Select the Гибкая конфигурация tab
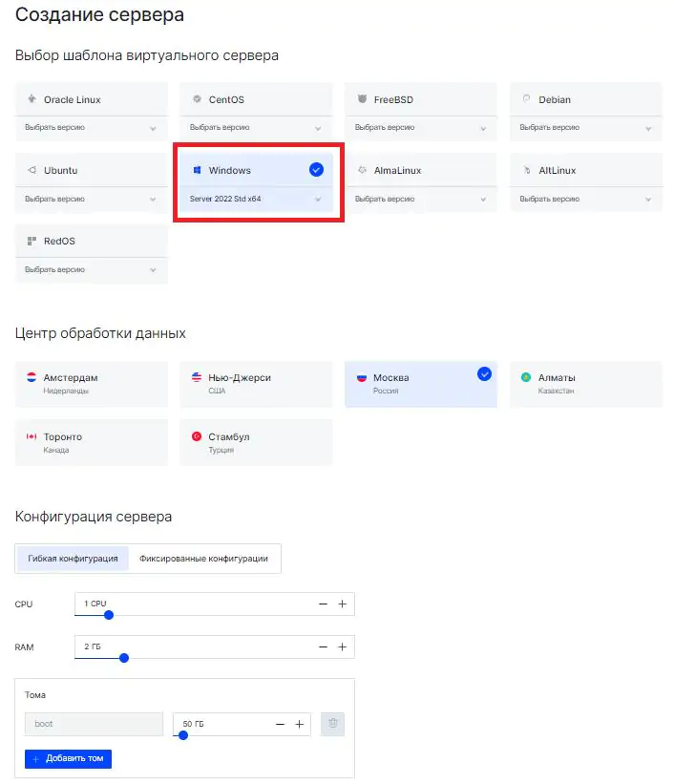Screen dimensions: 674x784 pyautogui.click(x=73, y=559)
